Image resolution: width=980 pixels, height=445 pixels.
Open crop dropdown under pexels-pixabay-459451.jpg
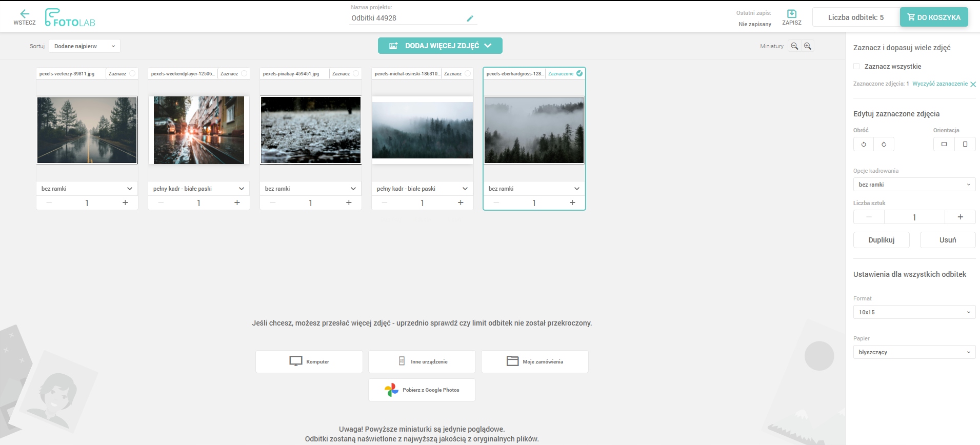pyautogui.click(x=311, y=189)
